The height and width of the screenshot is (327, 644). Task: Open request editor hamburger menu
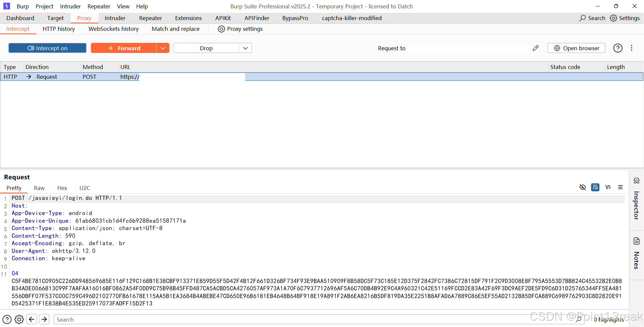(x=621, y=187)
